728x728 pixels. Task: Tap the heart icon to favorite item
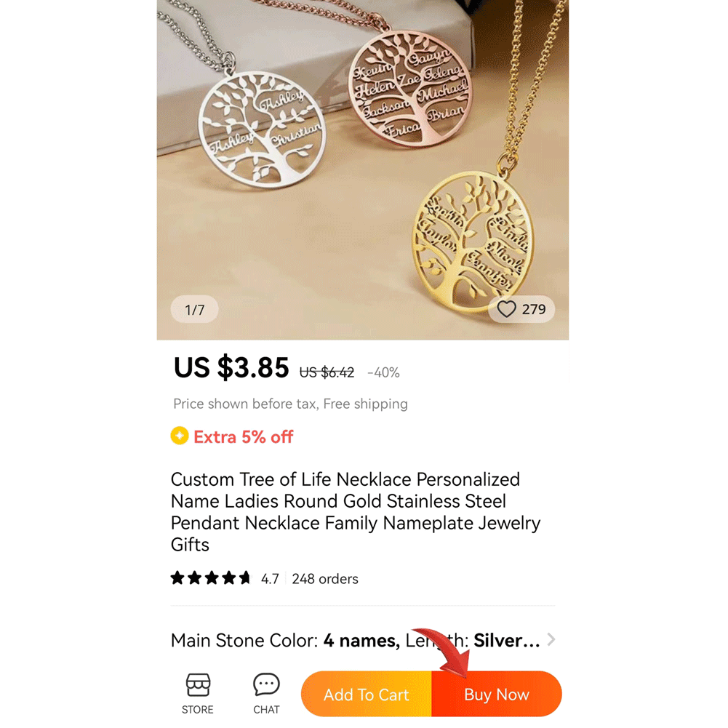click(x=506, y=310)
